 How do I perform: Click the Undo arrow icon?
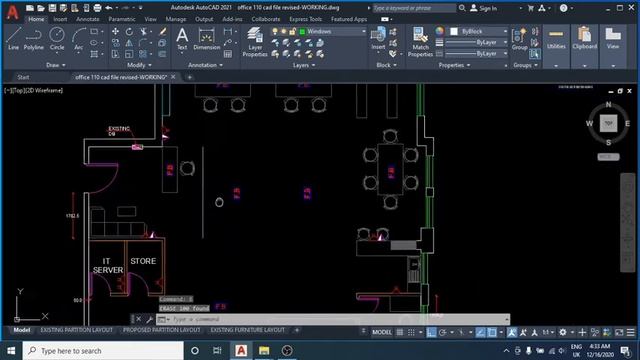click(x=109, y=8)
